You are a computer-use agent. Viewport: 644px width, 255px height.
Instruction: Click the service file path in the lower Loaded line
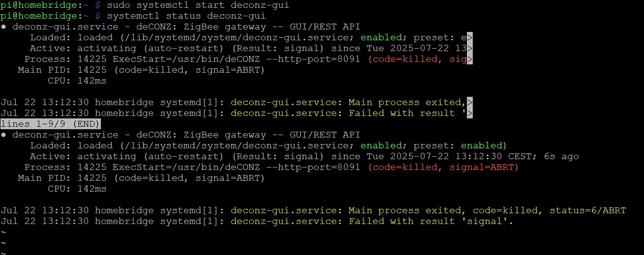click(x=218, y=146)
